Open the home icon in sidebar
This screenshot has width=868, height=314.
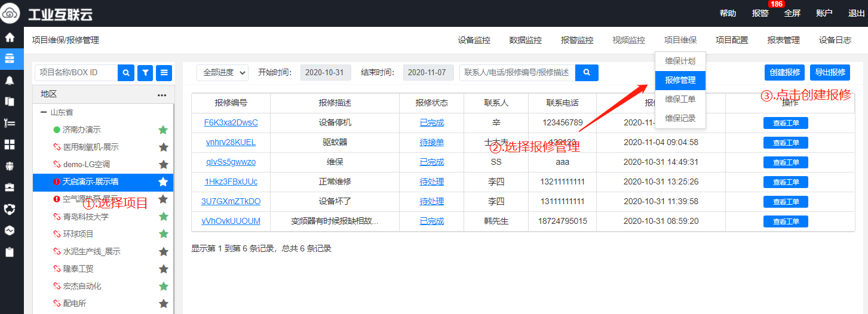click(10, 38)
